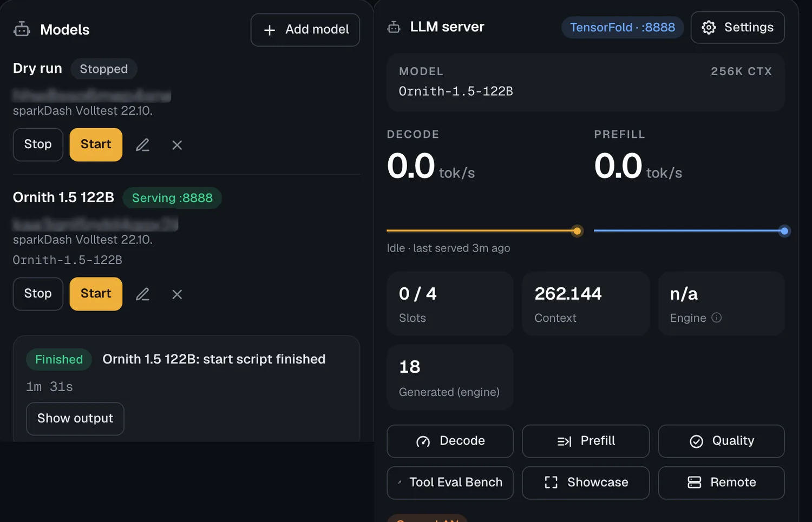
Task: Run the Decode benchmark
Action: 450,441
